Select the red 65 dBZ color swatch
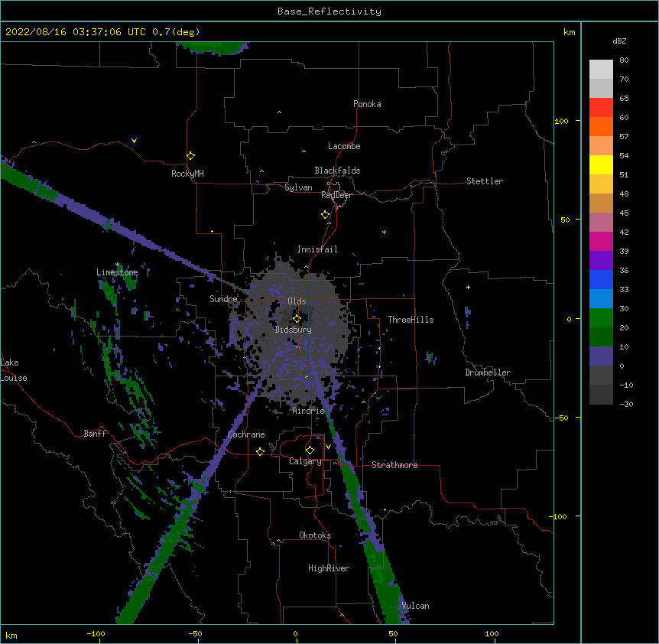This screenshot has height=644, width=659. pyautogui.click(x=601, y=107)
